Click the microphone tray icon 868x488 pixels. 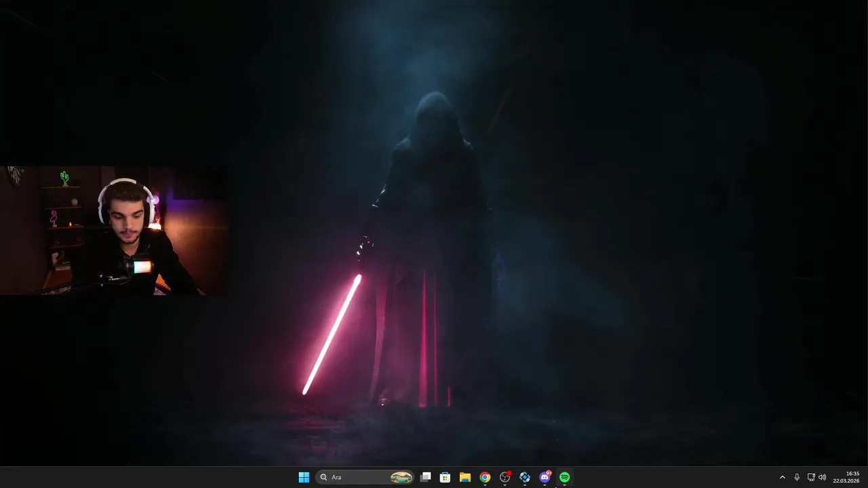coord(797,477)
